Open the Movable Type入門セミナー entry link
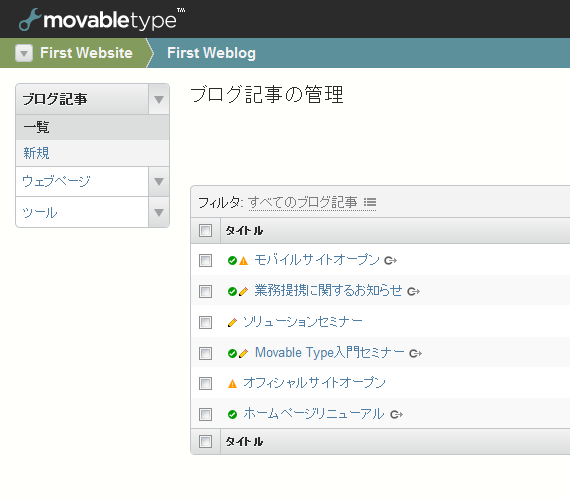 coord(330,353)
